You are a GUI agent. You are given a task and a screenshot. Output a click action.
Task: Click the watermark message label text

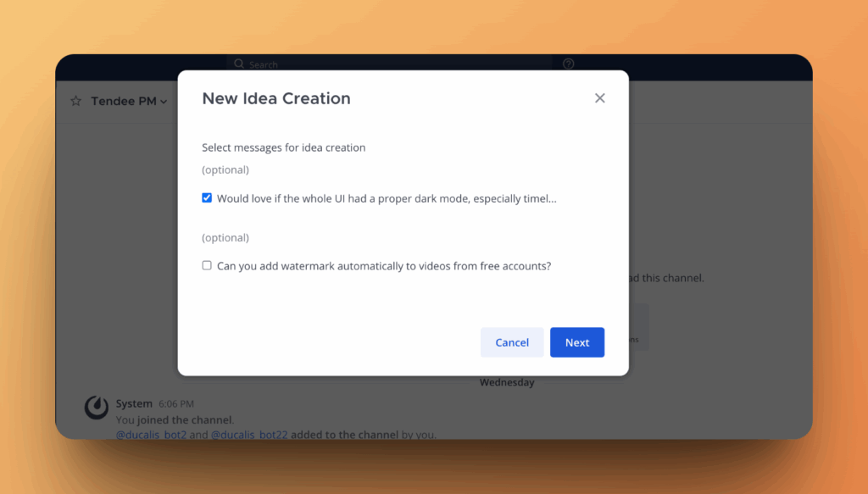pyautogui.click(x=384, y=265)
